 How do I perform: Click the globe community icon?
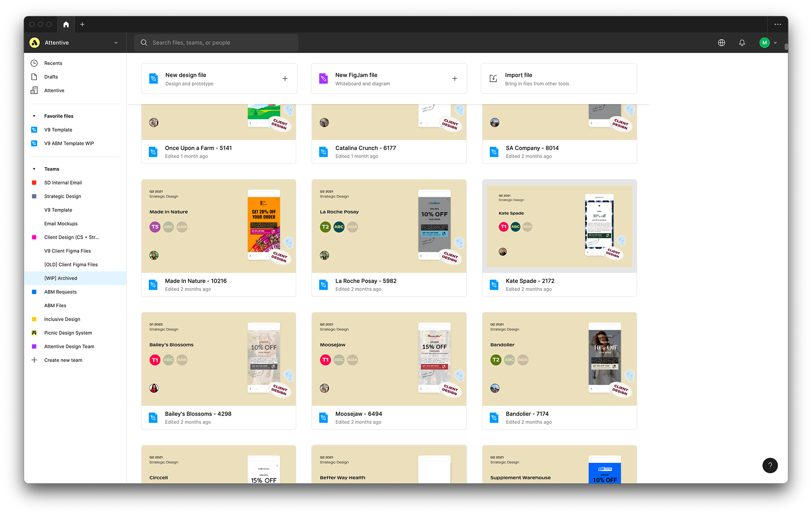pos(721,43)
